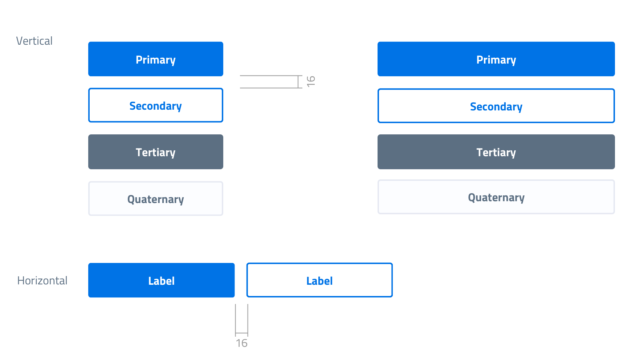Select the 16 value below horizontal buttons
This screenshot has width=644, height=361.
pos(241,343)
